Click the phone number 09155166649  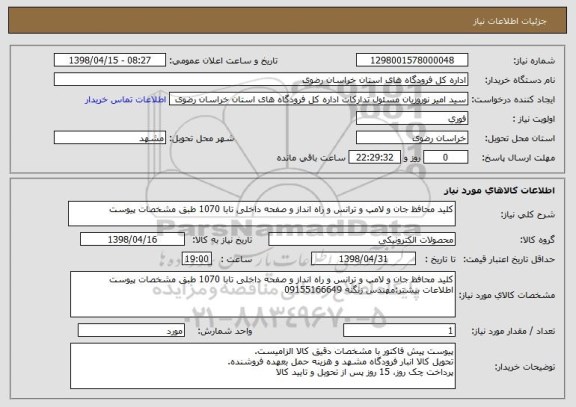coord(313,290)
